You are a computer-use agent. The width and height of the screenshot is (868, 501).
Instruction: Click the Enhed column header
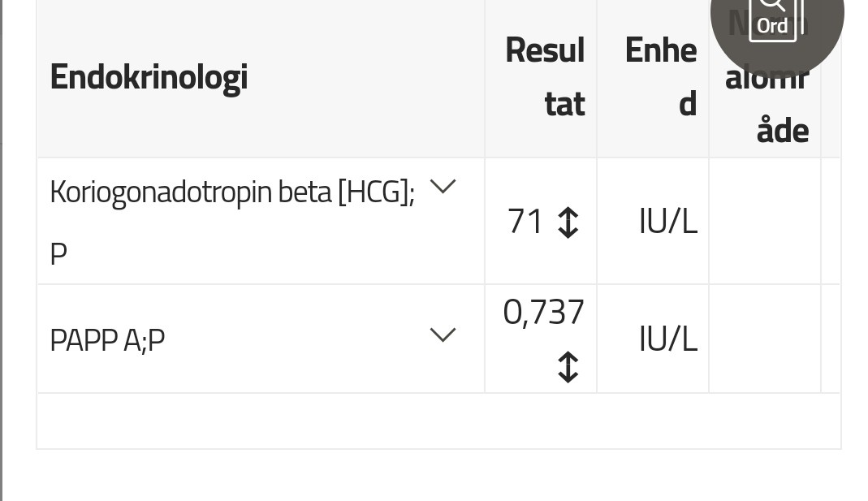point(660,77)
